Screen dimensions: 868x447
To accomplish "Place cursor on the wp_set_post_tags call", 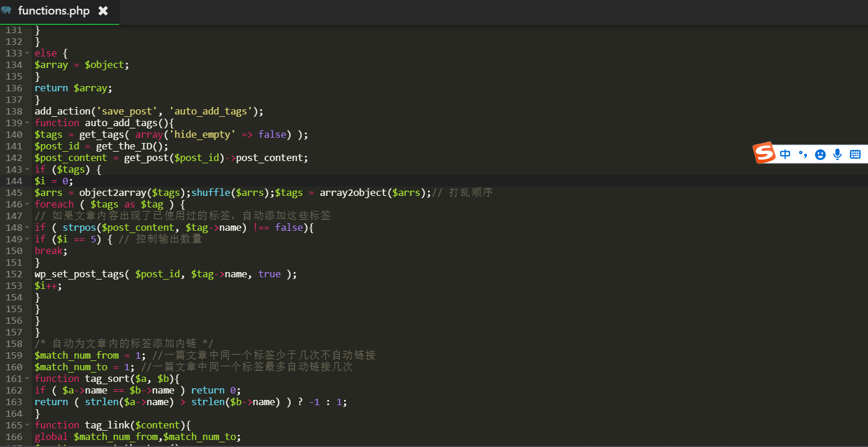I will tap(79, 274).
